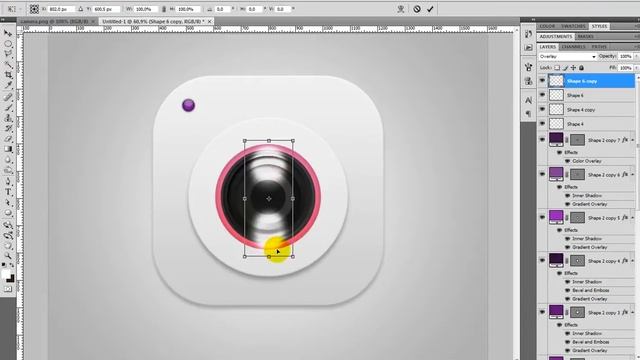Select the Magic Wand tool
Viewport: 640px width, 360px height.
pos(8,65)
